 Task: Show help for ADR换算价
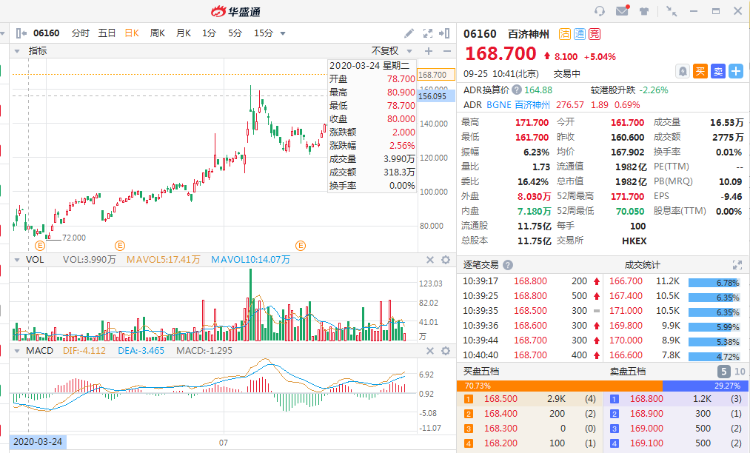click(x=517, y=89)
